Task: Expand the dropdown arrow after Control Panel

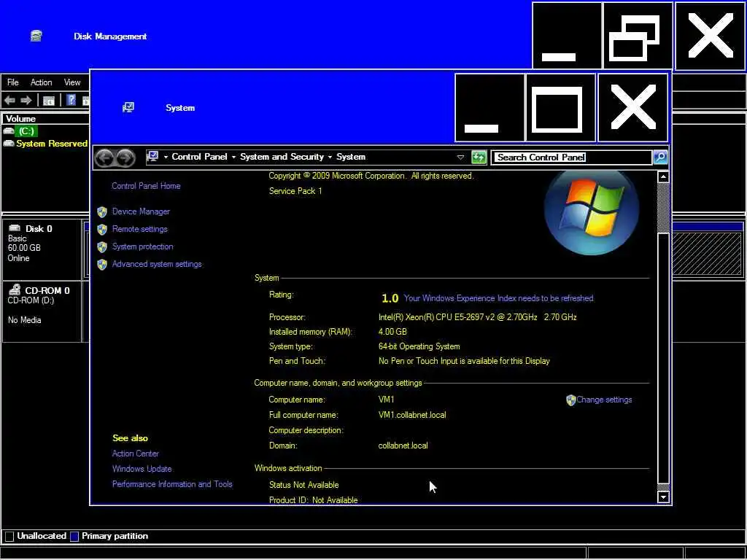Action: point(234,157)
